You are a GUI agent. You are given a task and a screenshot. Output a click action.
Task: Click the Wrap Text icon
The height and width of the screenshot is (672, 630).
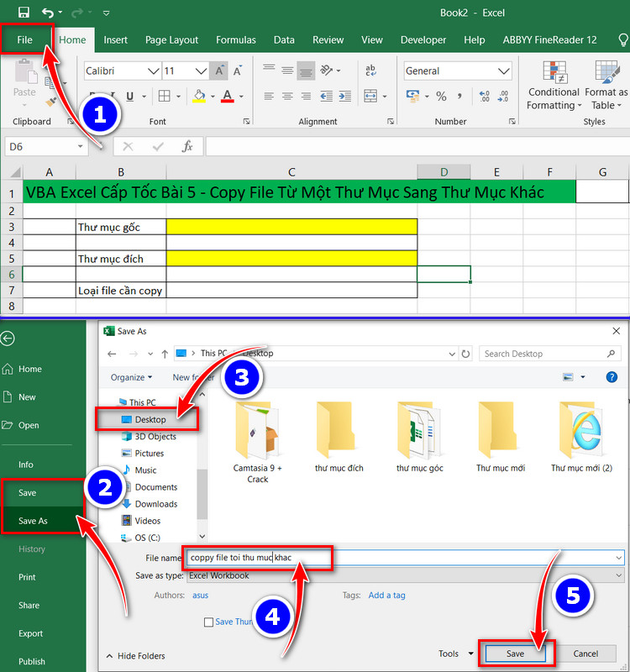coord(370,71)
